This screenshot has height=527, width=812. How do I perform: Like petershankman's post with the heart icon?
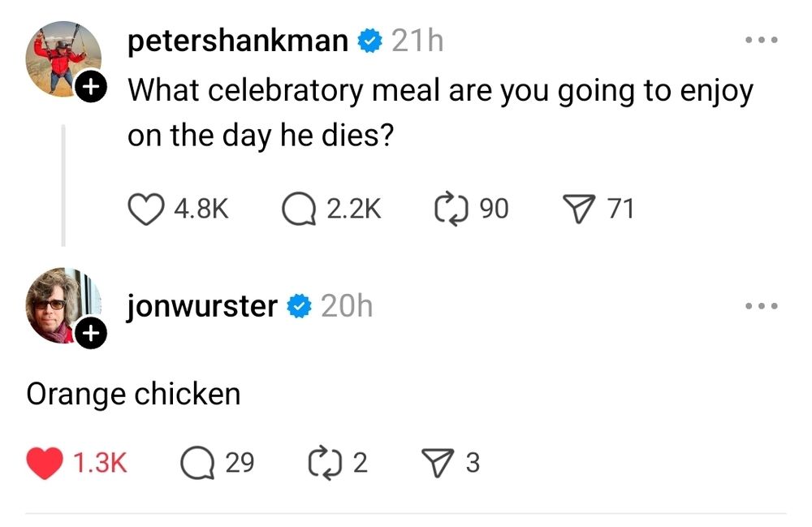click(147, 210)
